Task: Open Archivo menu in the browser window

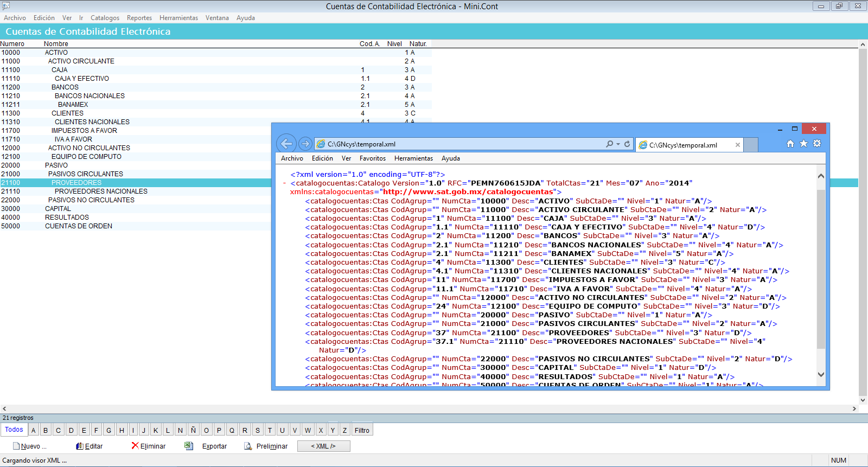Action: (x=292, y=158)
